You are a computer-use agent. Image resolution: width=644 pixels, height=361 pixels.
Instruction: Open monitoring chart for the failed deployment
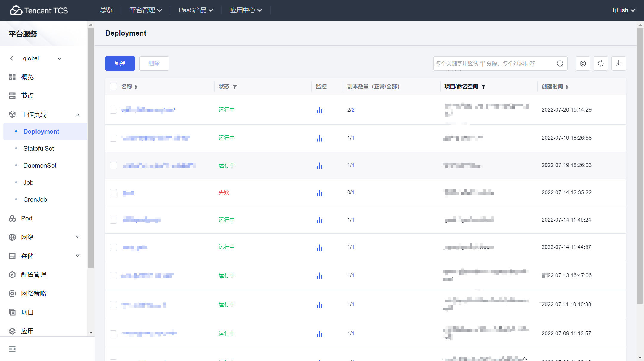[x=319, y=193]
